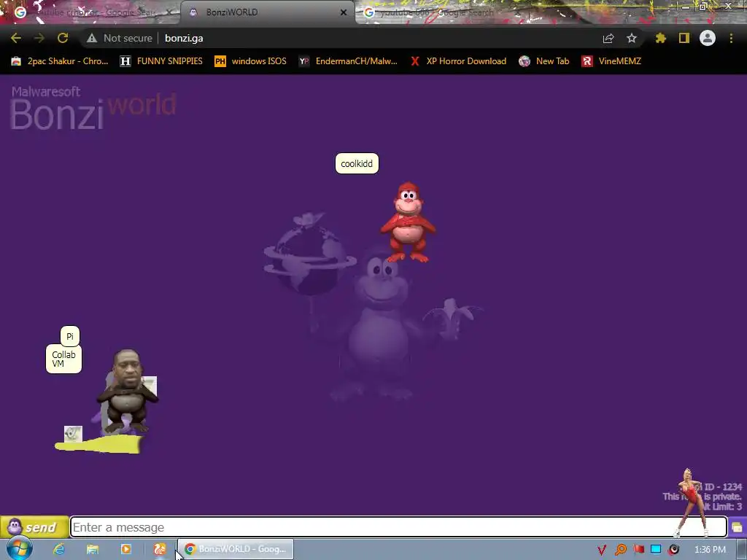This screenshot has width=747, height=560.
Task: Open the 2pac Shakur bookmark
Action: [60, 61]
